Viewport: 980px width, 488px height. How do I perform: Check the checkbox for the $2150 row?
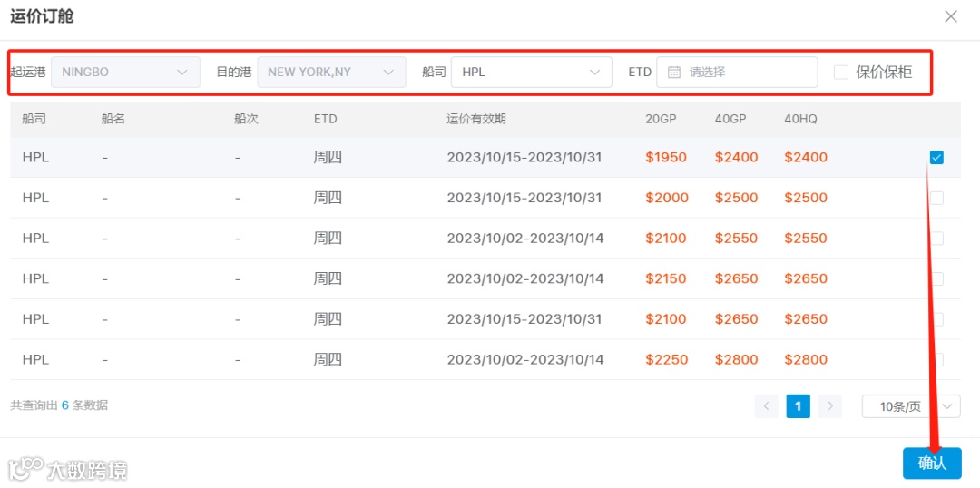[x=936, y=278]
